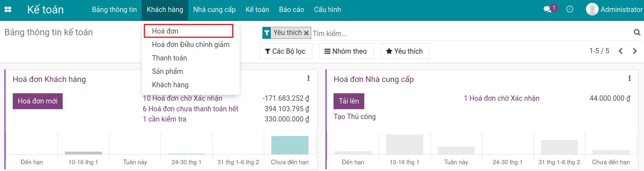The height and width of the screenshot is (171, 644).
Task: Open the apps grid menu icon
Action: (8, 10)
